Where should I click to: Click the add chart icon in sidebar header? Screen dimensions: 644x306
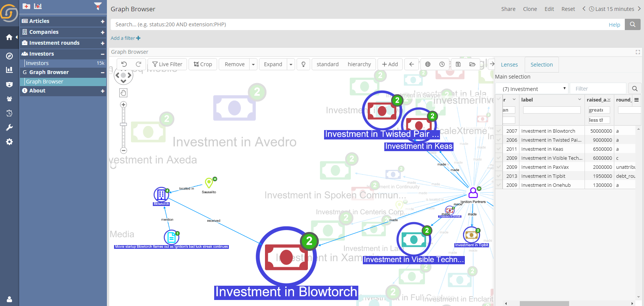[x=38, y=6]
